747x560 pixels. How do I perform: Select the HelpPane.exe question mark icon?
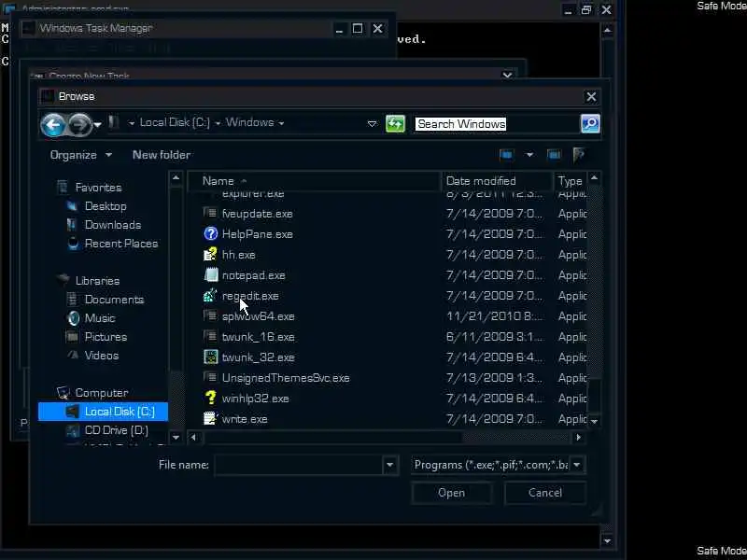tap(211, 234)
